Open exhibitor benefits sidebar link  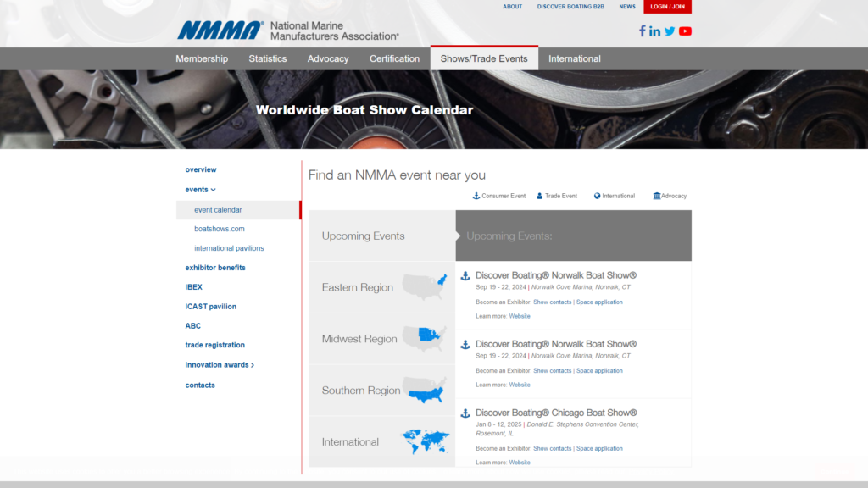tap(214, 268)
